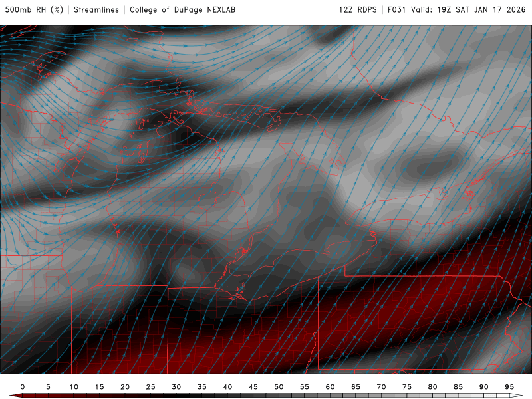Click the '55' value on color scale
The image size is (532, 399).
(305, 387)
